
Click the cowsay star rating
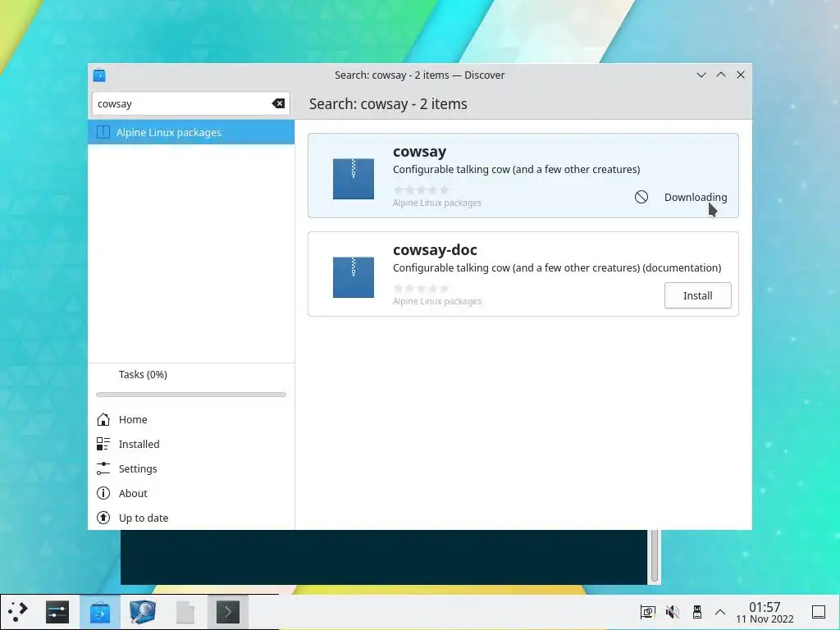click(421, 189)
